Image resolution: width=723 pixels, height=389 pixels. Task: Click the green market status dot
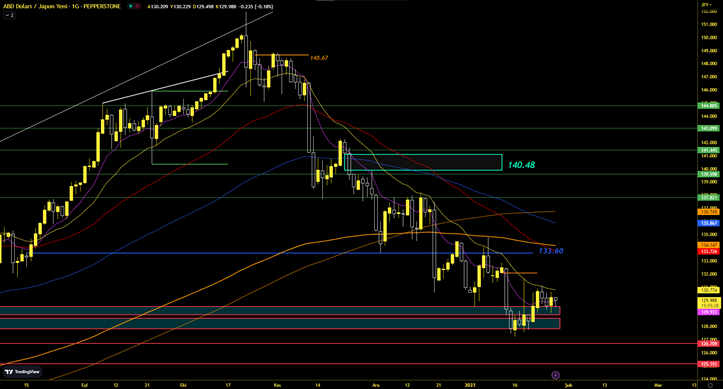tap(131, 6)
